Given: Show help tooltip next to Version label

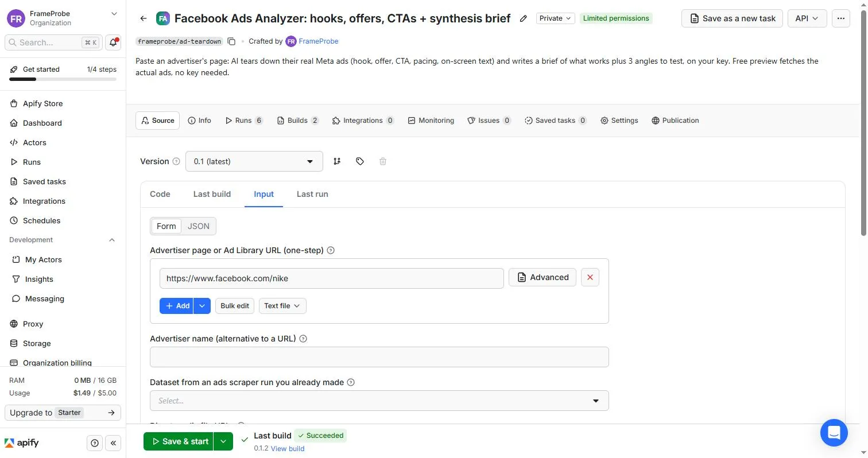Looking at the screenshot, I should point(176,161).
